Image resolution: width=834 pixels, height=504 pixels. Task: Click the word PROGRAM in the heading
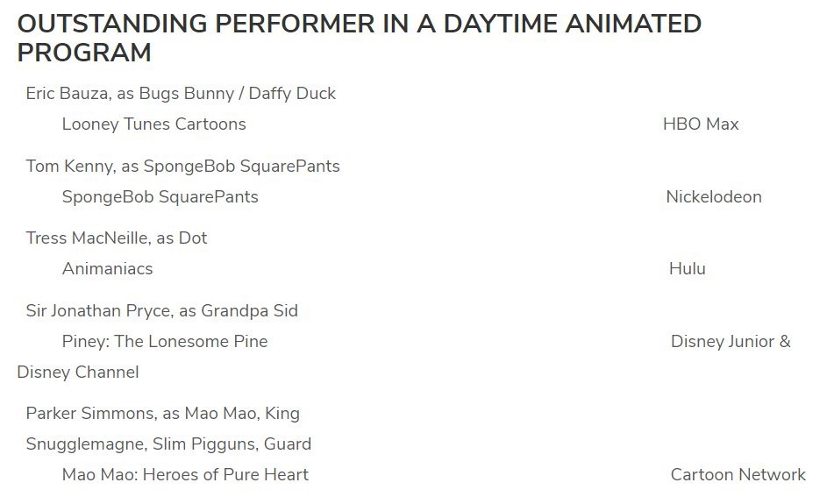(x=84, y=53)
